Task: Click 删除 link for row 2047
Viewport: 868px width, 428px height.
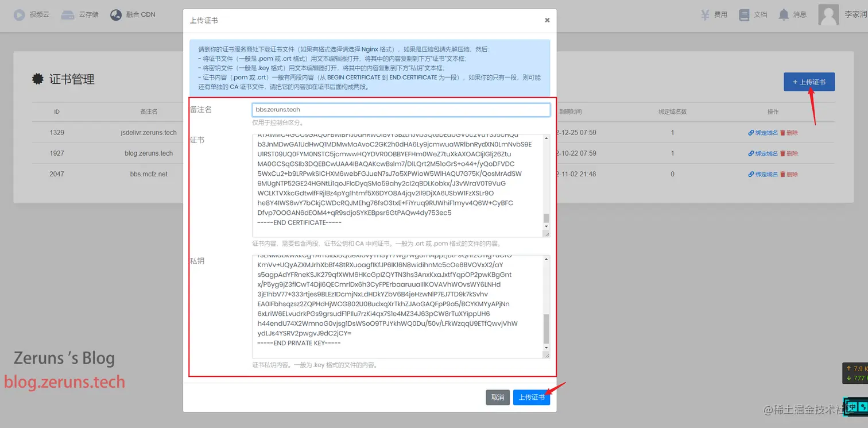Action: point(789,174)
